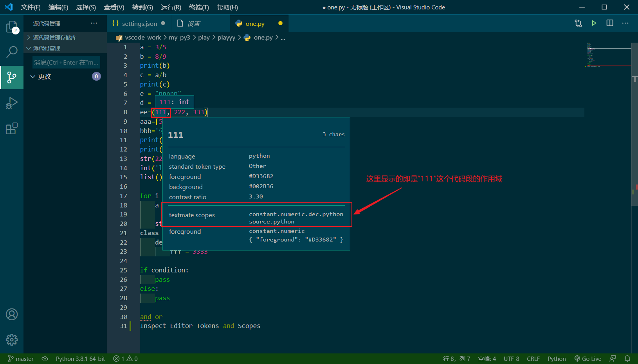Open editor more actions ellipsis
The height and width of the screenshot is (364, 638).
coord(625,23)
